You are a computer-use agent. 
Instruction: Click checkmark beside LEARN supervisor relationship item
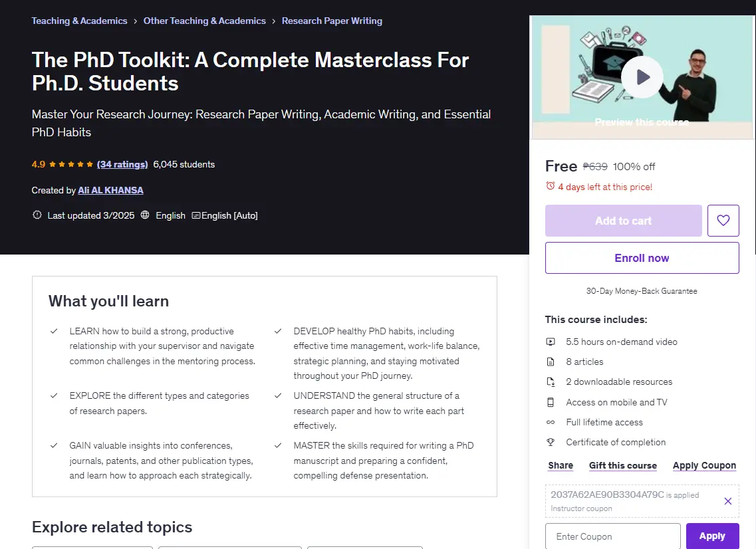(x=54, y=331)
